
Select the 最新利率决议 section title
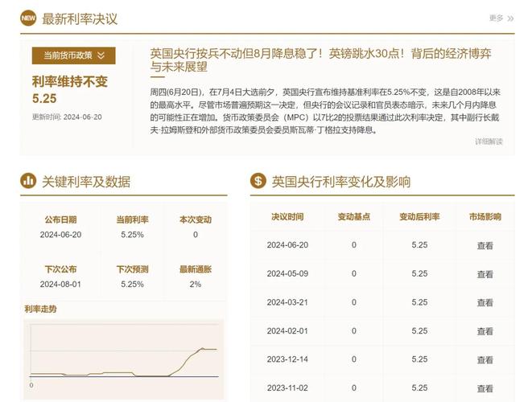tap(80, 19)
